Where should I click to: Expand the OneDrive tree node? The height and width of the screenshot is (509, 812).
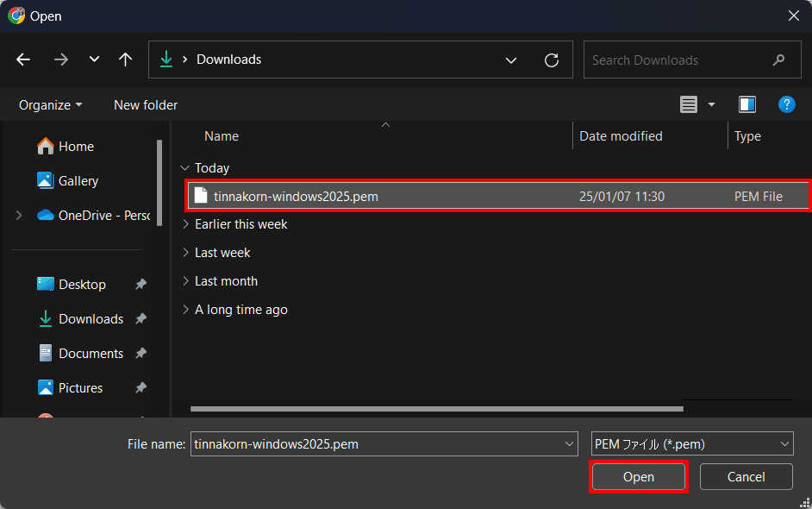pyautogui.click(x=19, y=215)
